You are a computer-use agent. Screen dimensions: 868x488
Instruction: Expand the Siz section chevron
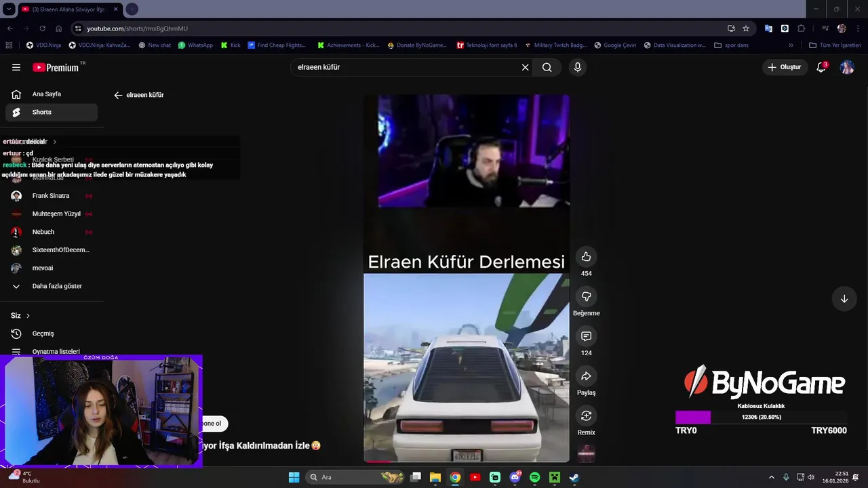point(28,316)
